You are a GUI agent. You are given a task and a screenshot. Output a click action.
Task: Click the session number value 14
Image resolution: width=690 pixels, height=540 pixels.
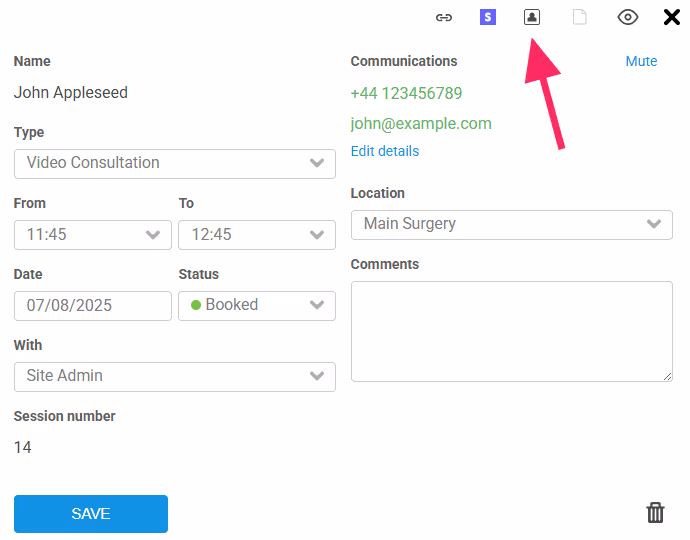pos(22,447)
